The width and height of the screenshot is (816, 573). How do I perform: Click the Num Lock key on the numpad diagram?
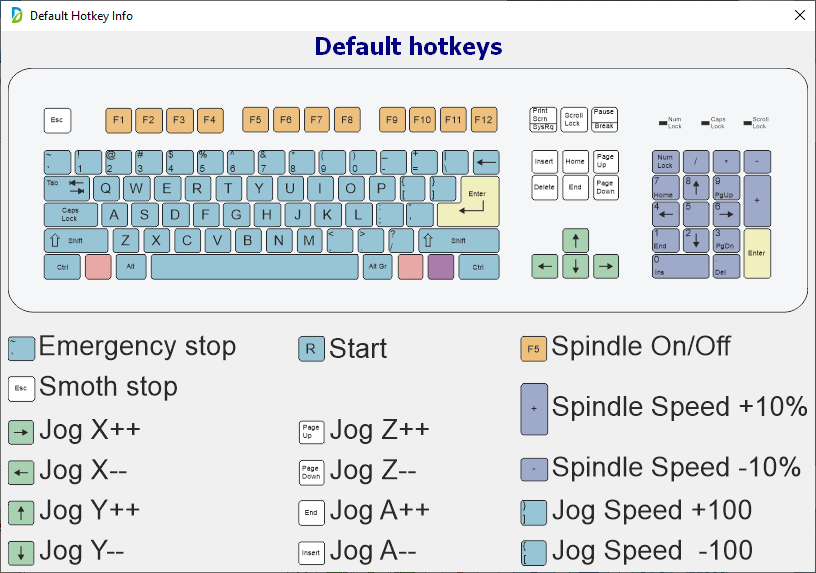pyautogui.click(x=666, y=162)
